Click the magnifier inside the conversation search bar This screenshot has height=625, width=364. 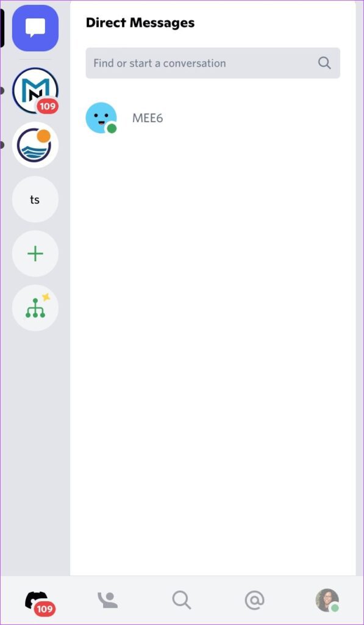324,63
